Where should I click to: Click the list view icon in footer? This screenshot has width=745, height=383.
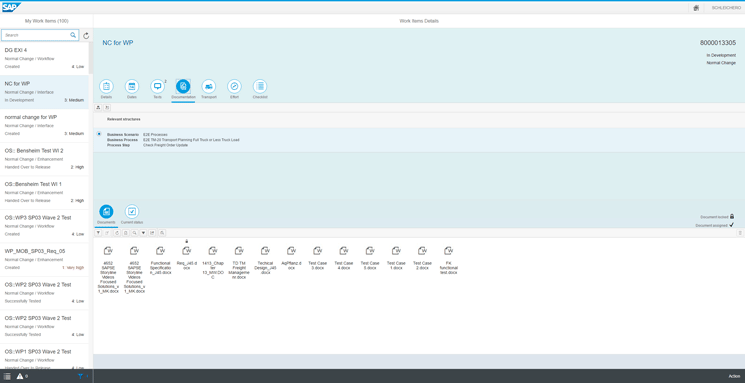point(7,376)
